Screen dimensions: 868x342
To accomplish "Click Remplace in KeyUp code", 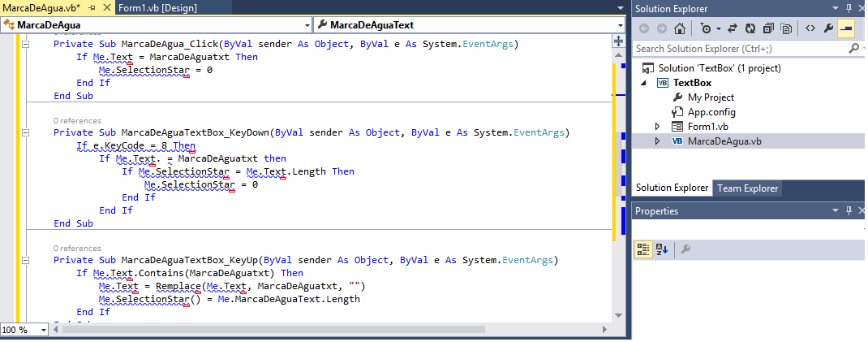I will [178, 286].
